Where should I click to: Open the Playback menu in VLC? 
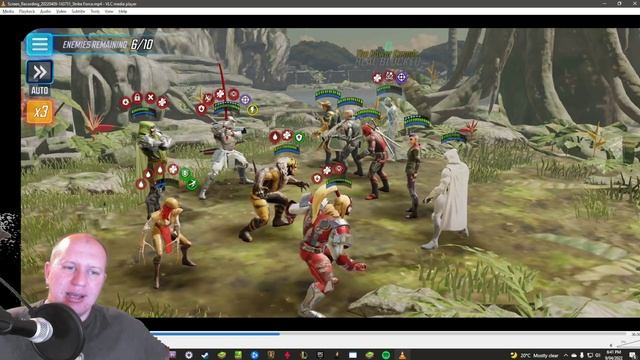[x=27, y=11]
